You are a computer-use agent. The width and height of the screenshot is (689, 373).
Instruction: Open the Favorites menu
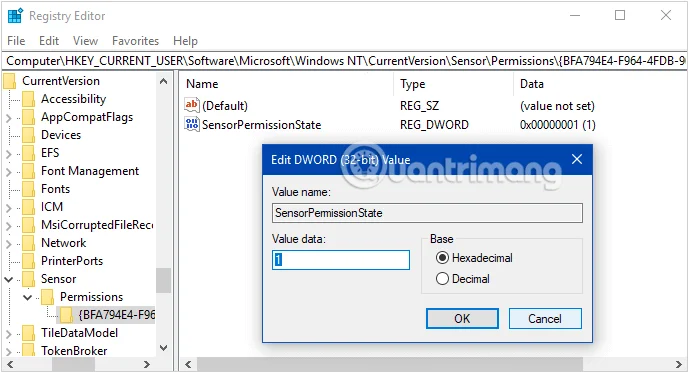click(x=135, y=41)
